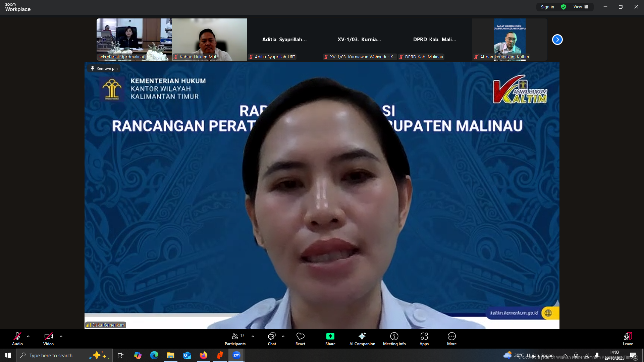Click the green Share screen icon
This screenshot has height=362, width=644.
coord(330,337)
